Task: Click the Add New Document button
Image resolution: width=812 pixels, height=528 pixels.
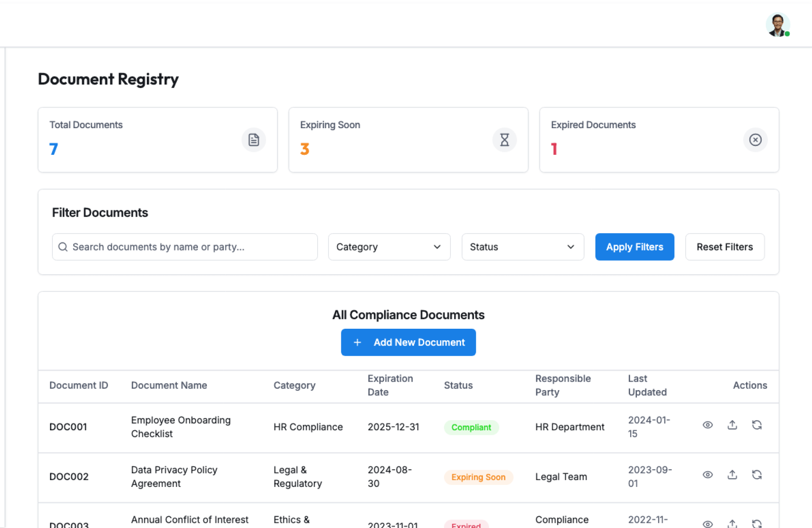Action: [408, 342]
